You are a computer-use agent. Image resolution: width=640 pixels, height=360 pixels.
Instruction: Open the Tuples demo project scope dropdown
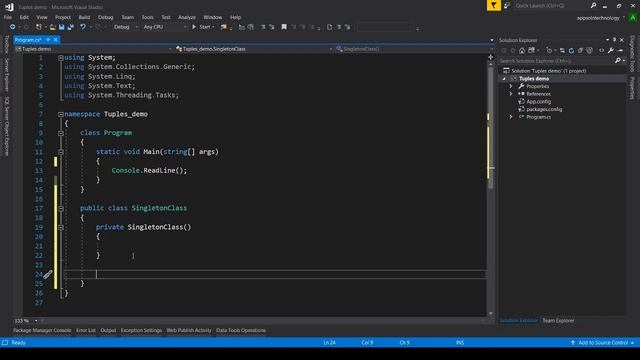tap(93, 49)
